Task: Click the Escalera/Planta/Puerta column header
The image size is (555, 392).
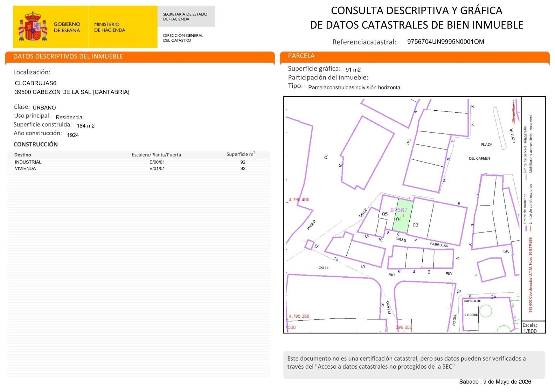Action: (x=156, y=155)
